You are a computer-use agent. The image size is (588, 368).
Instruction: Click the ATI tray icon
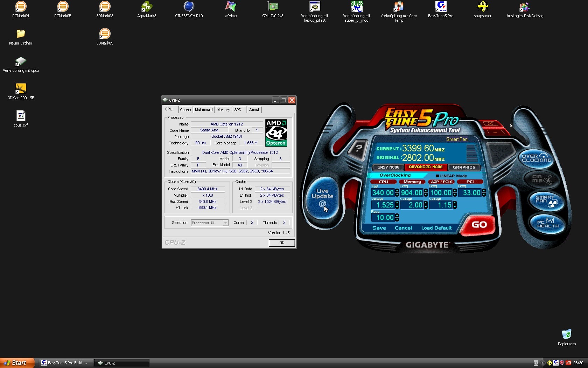(x=568, y=363)
